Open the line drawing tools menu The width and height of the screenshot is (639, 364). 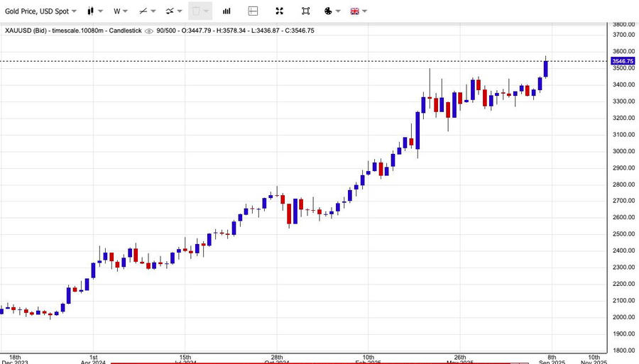tap(147, 11)
